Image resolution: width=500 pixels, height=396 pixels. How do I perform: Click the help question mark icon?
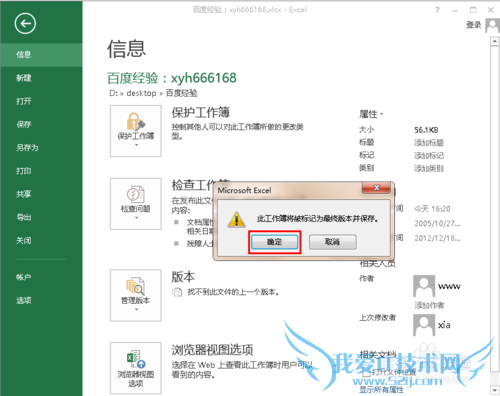pos(437,10)
